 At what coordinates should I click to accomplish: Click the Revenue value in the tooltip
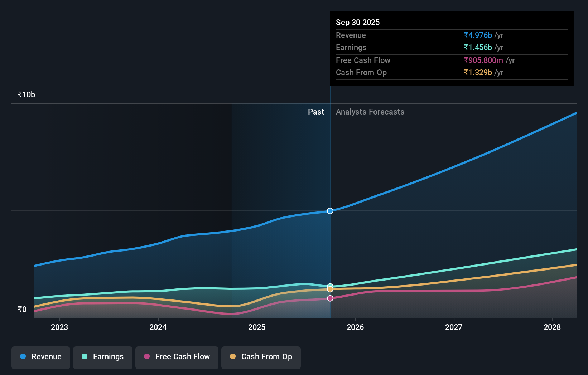[478, 35]
